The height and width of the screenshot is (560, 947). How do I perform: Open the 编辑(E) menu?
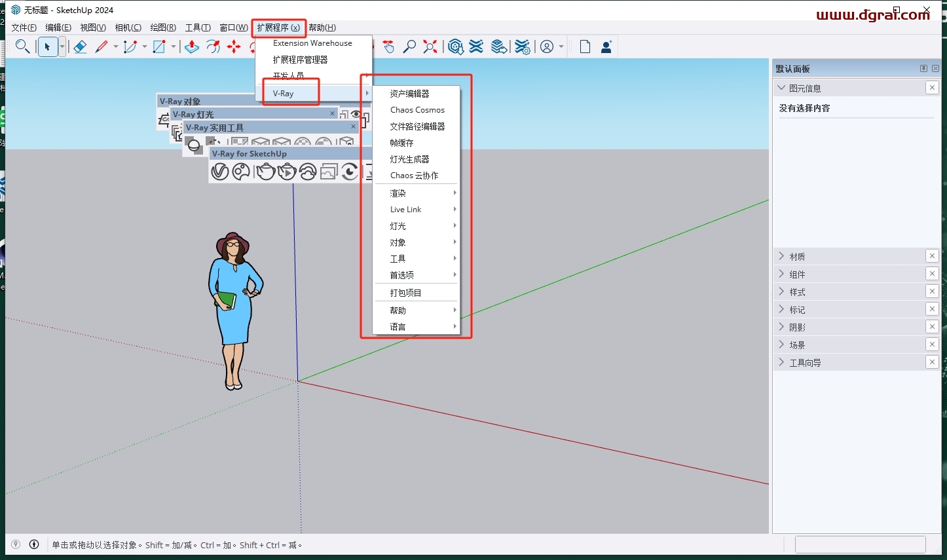coord(58,28)
